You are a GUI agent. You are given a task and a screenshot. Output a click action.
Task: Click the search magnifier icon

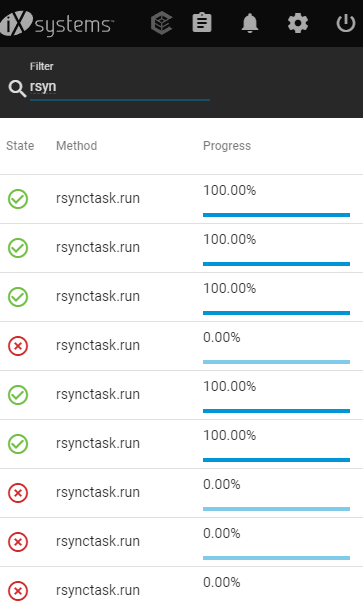pyautogui.click(x=17, y=88)
